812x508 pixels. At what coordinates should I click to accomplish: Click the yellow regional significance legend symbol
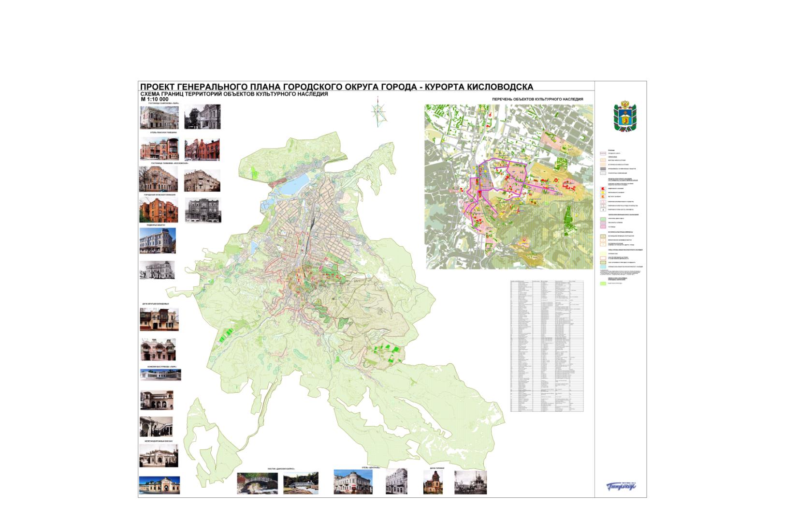tap(602, 193)
